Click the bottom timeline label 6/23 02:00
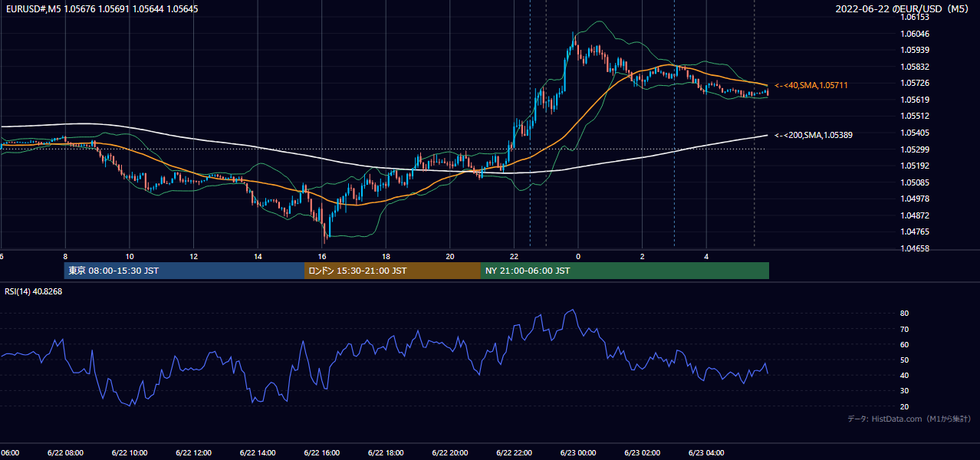The height and width of the screenshot is (460, 980). coord(643,452)
